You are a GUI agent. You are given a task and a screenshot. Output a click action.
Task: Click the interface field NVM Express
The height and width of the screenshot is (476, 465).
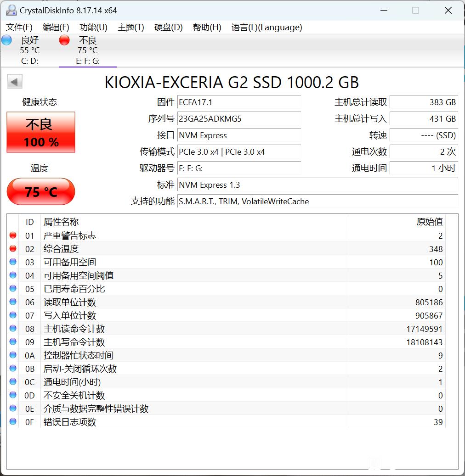coord(239,135)
